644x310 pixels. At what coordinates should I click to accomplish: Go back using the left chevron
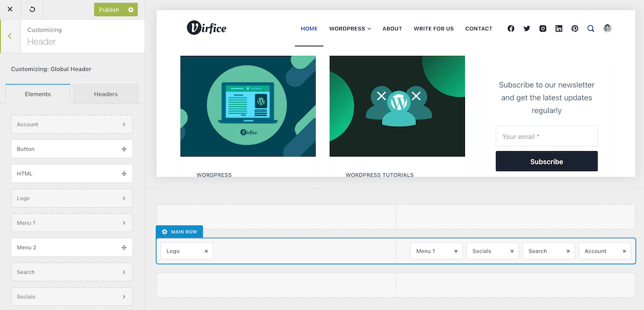click(x=10, y=36)
